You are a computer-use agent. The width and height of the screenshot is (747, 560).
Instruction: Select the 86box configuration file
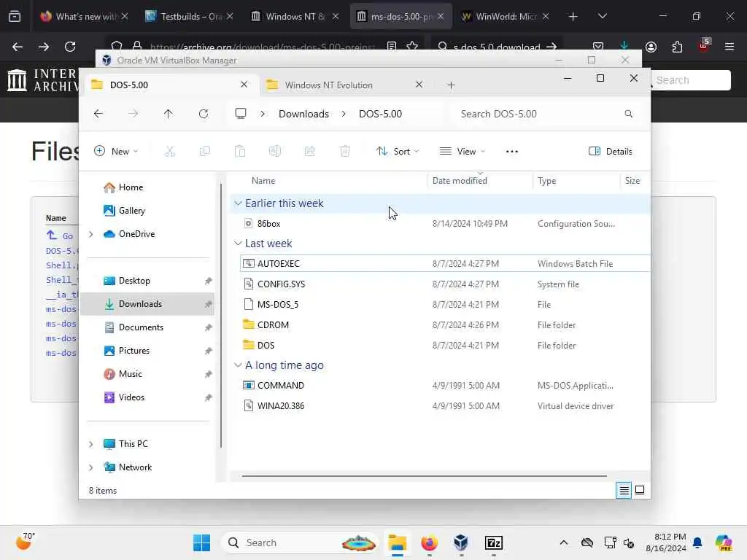click(445, 223)
